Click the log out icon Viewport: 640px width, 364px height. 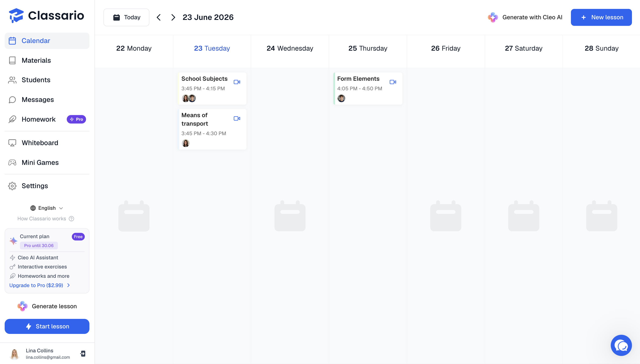tap(83, 353)
